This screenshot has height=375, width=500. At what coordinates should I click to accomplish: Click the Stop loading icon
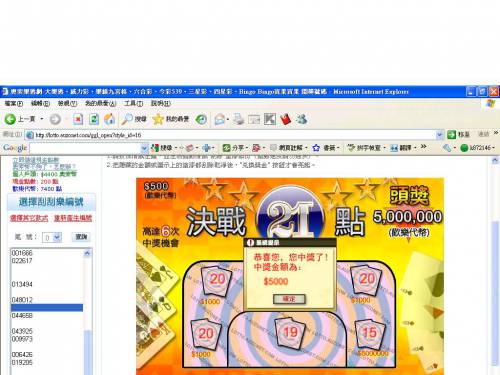tap(78, 119)
